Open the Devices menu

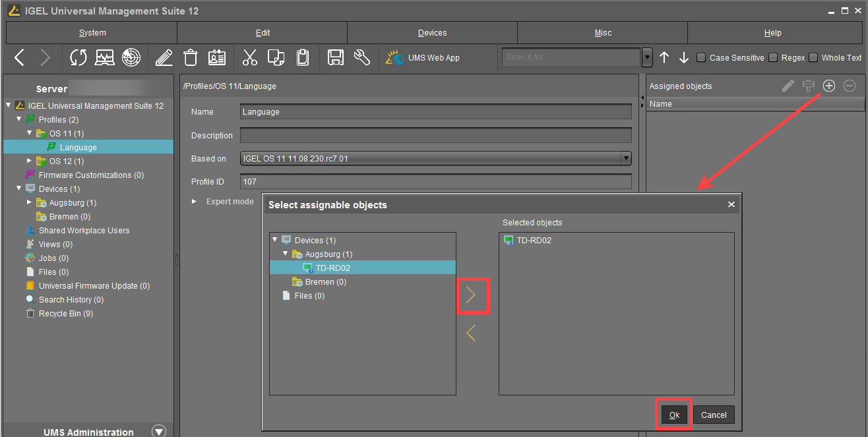coord(432,33)
